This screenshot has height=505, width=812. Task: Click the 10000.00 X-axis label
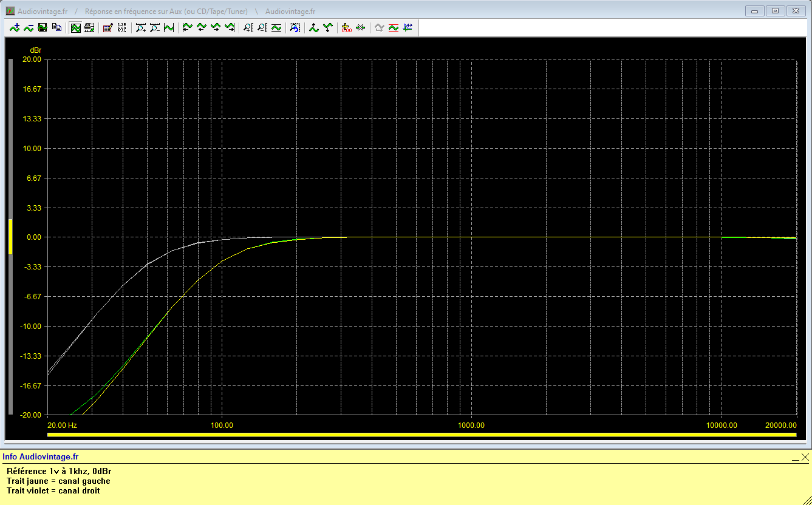(721, 425)
